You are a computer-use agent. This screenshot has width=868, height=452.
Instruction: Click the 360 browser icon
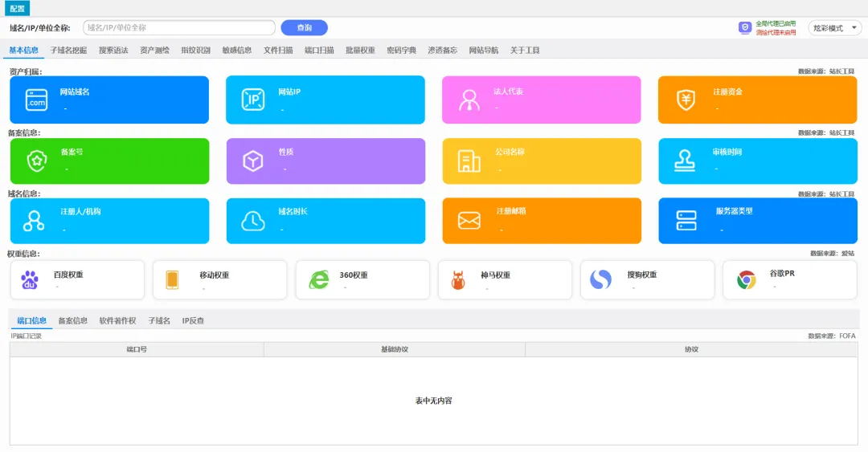click(319, 279)
